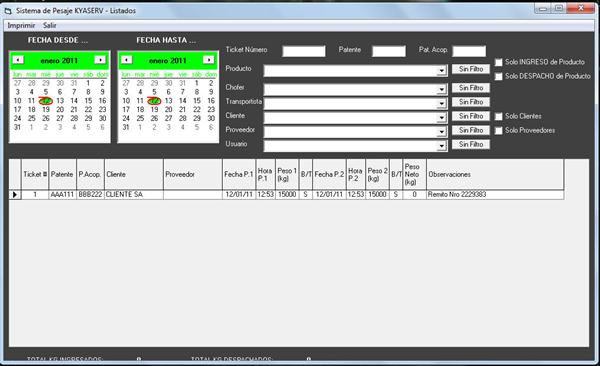Select the Peso Neto cell showing 0
The width and height of the screenshot is (600, 366).
click(414, 194)
